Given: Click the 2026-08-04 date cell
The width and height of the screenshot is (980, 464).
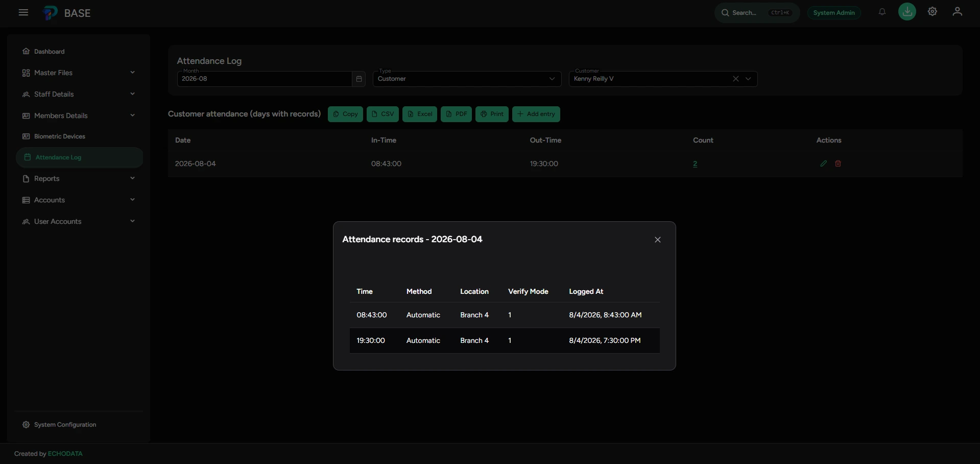Looking at the screenshot, I should [196, 164].
